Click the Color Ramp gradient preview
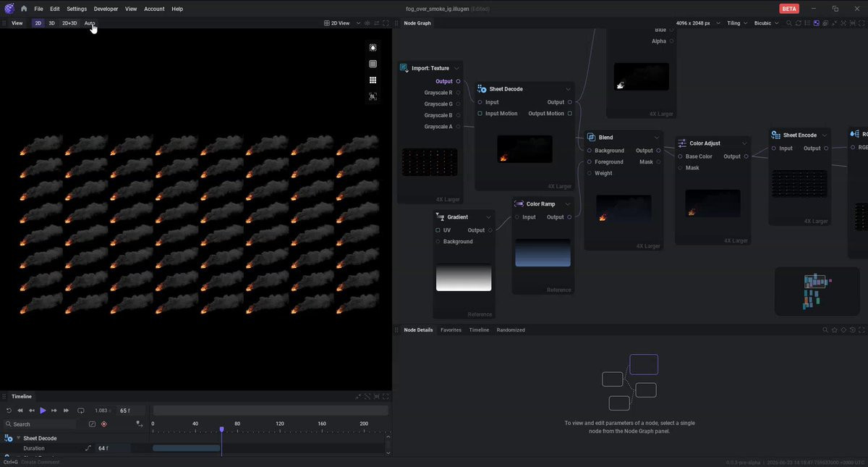 (542, 253)
